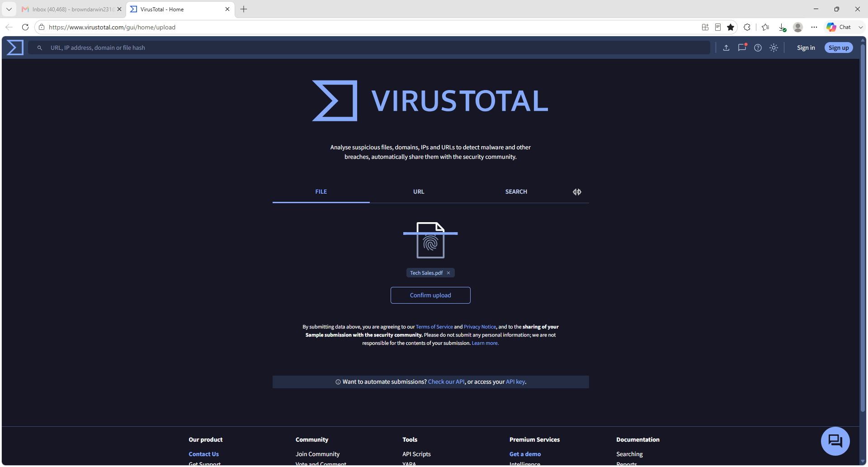Open the downloads icon
Screen dimensions: 868x467
[782, 27]
